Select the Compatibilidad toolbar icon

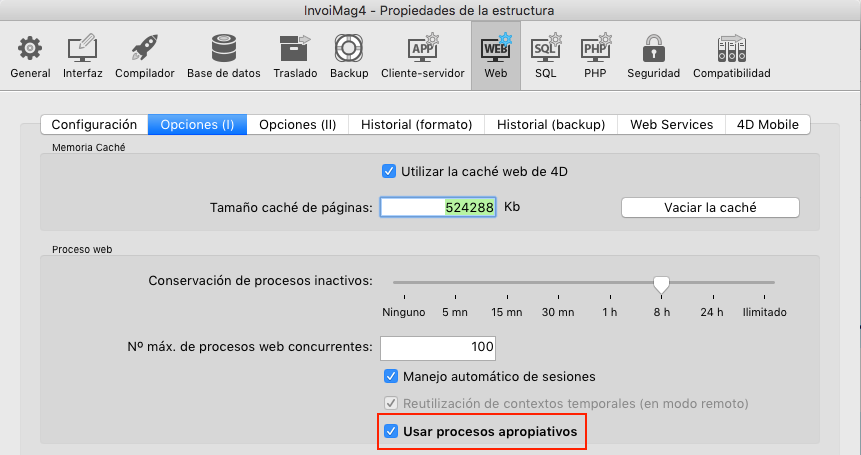tap(731, 48)
